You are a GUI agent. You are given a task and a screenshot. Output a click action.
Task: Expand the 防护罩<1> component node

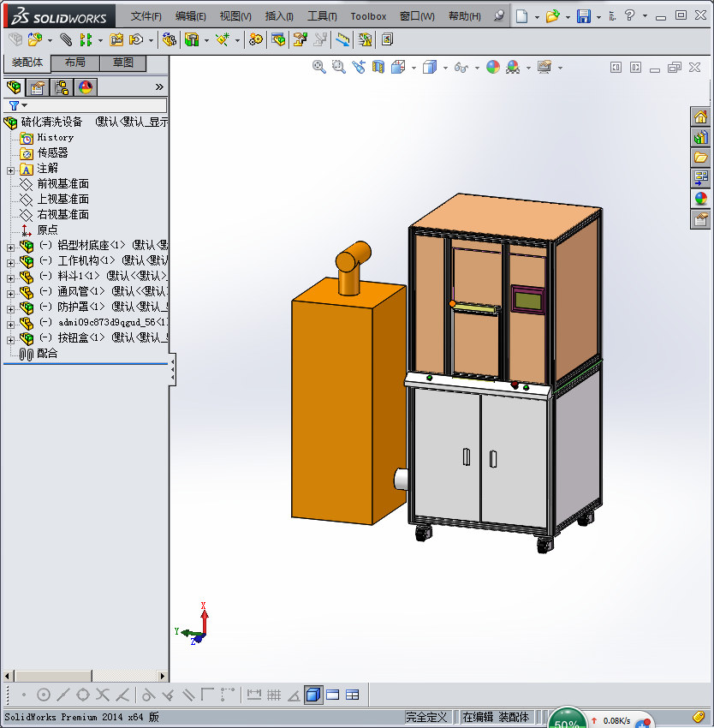coord(10,309)
